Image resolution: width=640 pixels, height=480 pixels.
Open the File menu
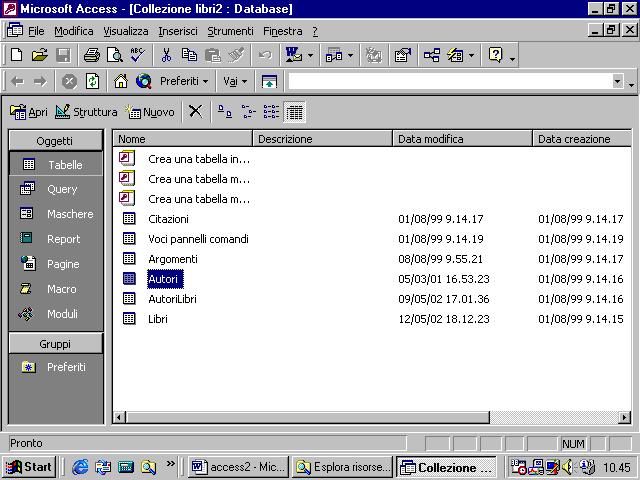click(x=36, y=31)
